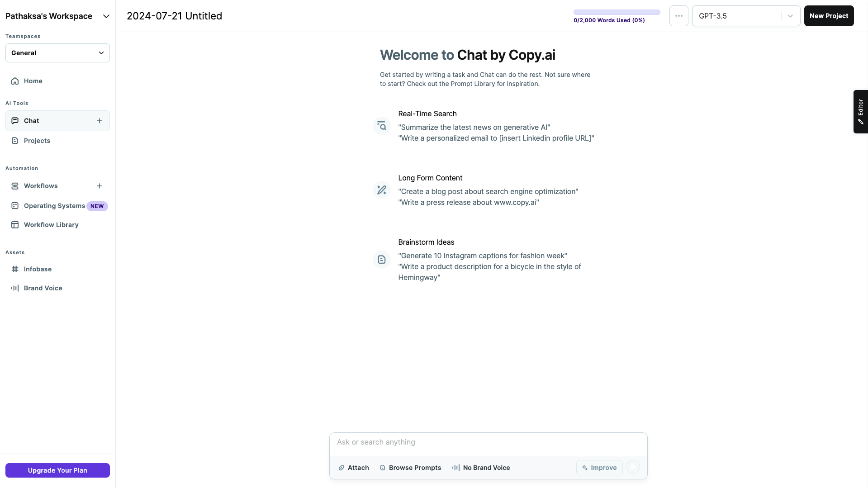Click the Ask or search anything field
This screenshot has height=488, width=868.
coord(488,442)
